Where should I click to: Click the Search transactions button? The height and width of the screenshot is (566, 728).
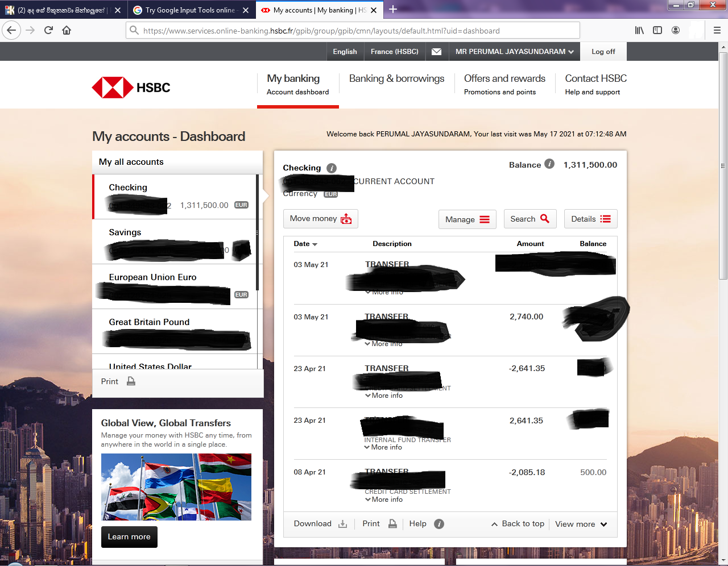[530, 219]
